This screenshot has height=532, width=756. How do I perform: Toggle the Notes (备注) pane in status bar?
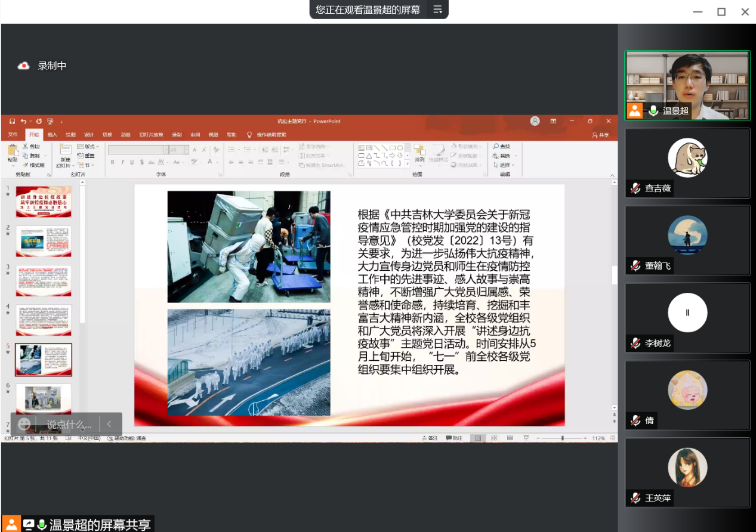(x=429, y=438)
